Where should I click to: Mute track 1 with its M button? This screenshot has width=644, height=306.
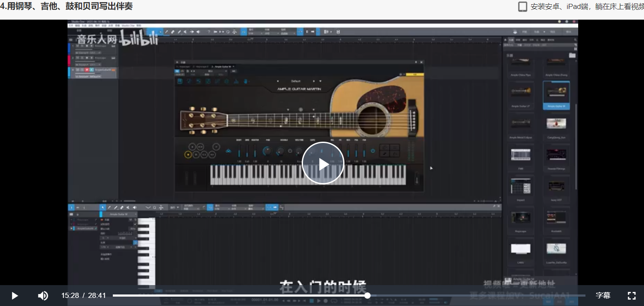pos(78,46)
